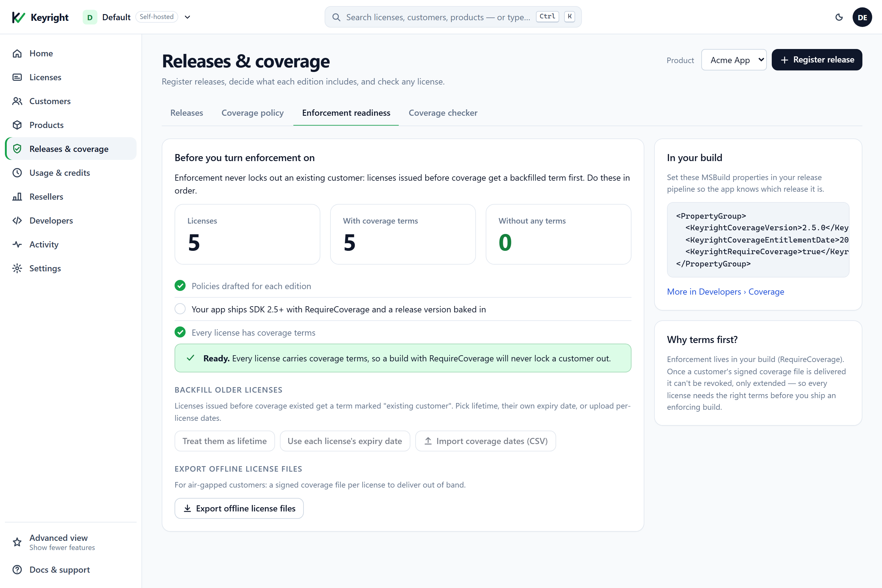Navigate to Developers section
882x588 pixels.
point(71,221)
